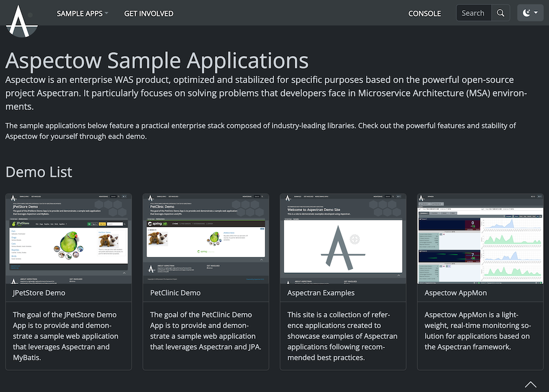Go to the CONSOLE link
This screenshot has width=549, height=392.
pos(425,13)
